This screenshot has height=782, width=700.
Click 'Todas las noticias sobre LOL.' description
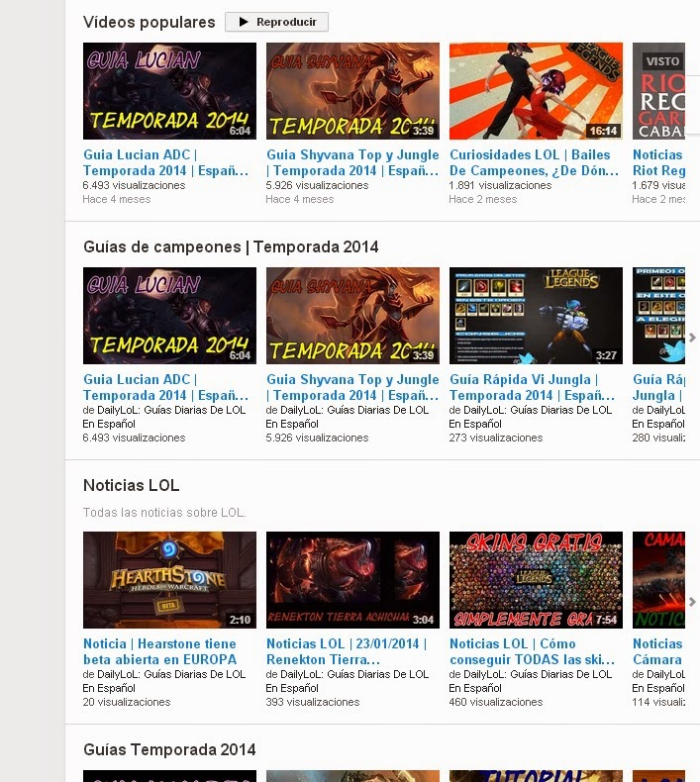pyautogui.click(x=164, y=513)
